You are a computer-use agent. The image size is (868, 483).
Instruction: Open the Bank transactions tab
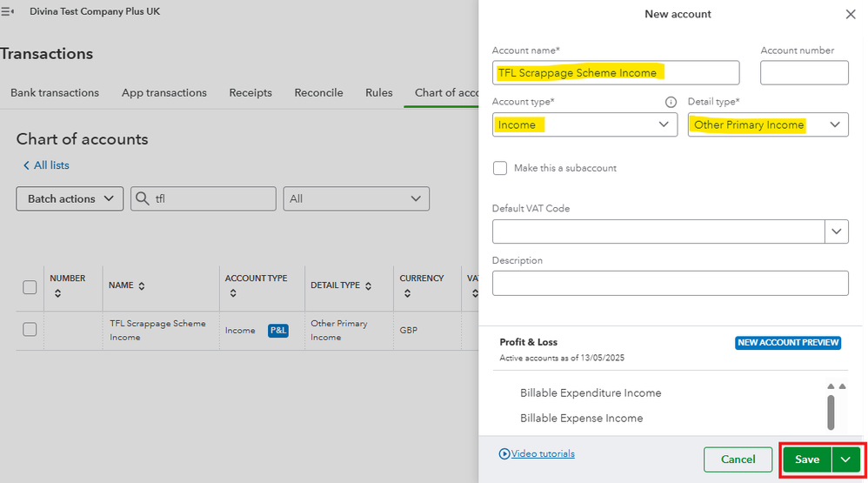pos(55,92)
